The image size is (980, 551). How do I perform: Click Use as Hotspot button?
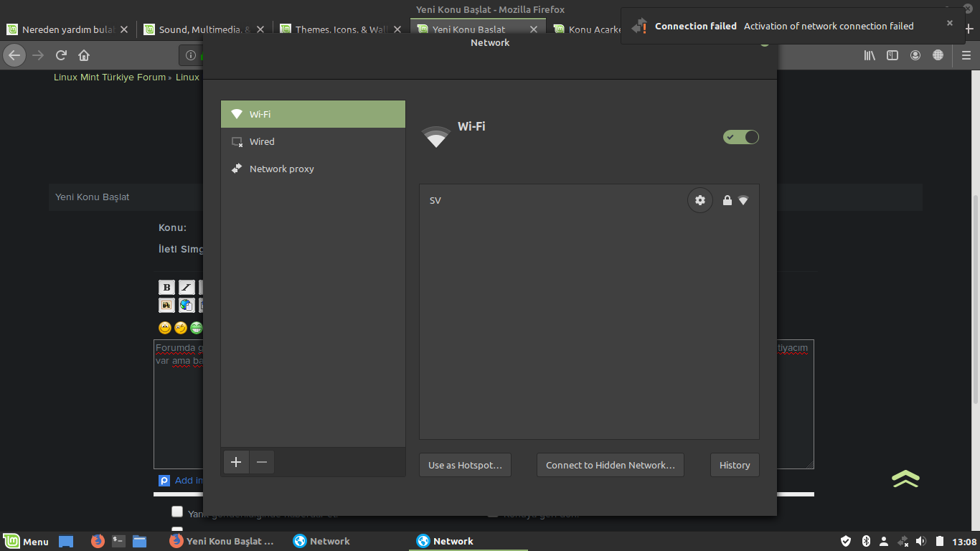tap(465, 465)
